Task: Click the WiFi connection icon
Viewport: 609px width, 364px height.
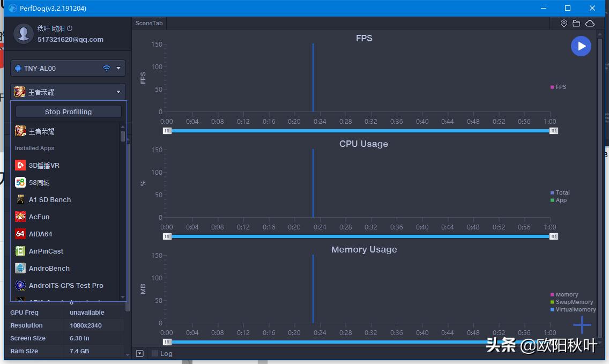Action: 107,69
